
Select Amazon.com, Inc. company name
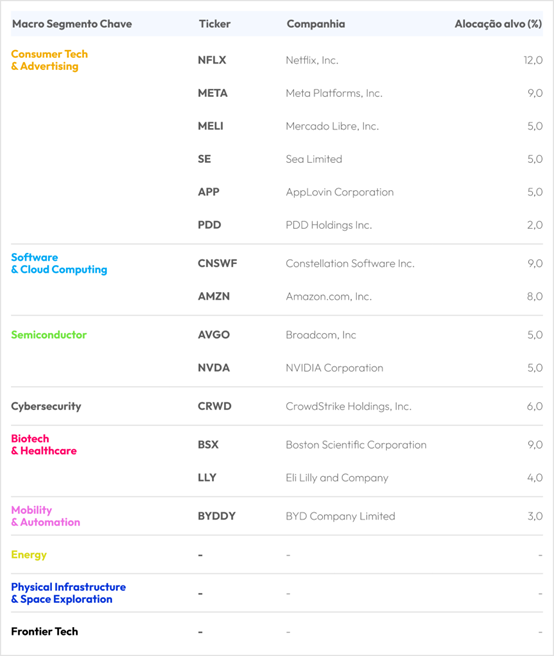(x=328, y=297)
